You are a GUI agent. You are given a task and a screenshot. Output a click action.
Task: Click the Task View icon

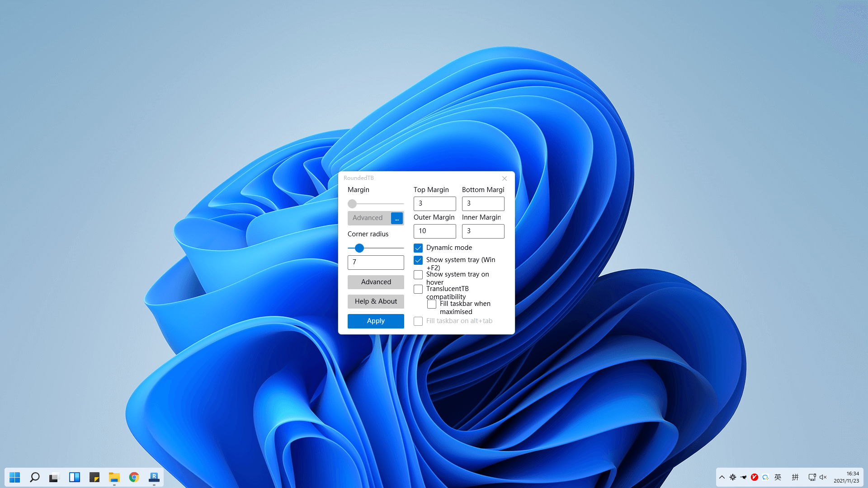tap(54, 477)
